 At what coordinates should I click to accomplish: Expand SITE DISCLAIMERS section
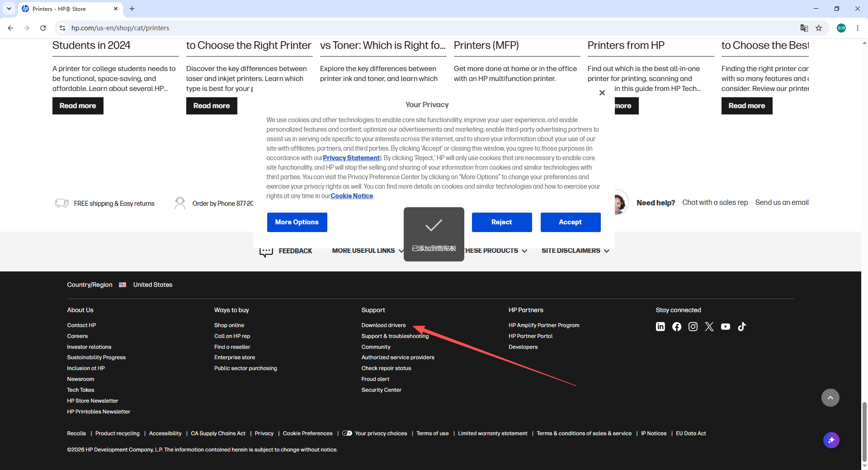pos(575,251)
